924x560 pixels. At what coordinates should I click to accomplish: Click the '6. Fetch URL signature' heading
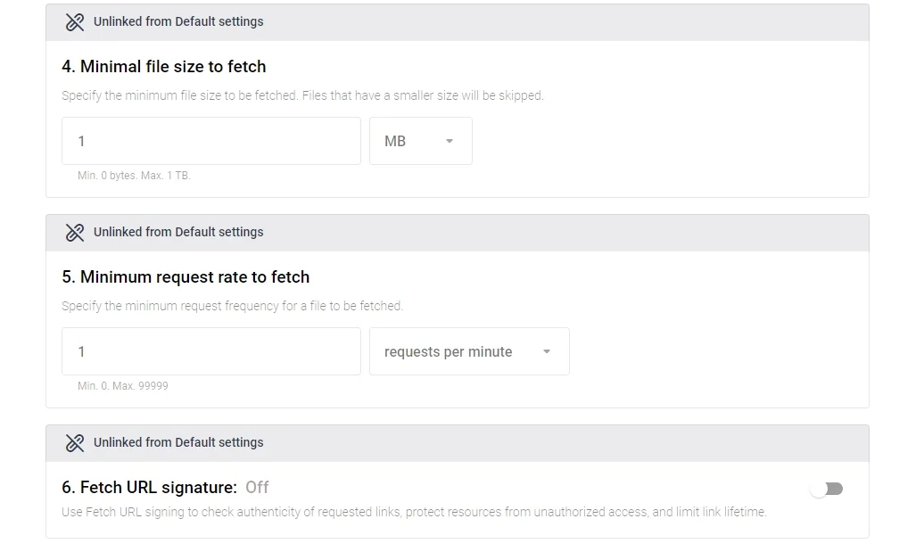[x=149, y=488]
